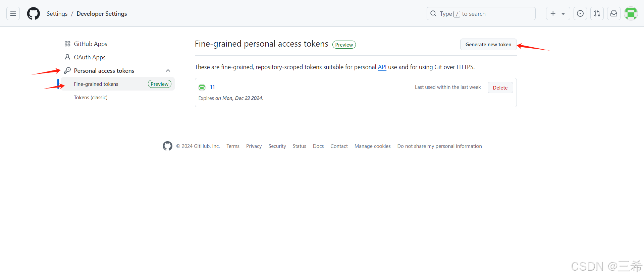Viewport: 644px width, 277px height.
Task: Open the Privacy footer link
Action: (x=254, y=146)
